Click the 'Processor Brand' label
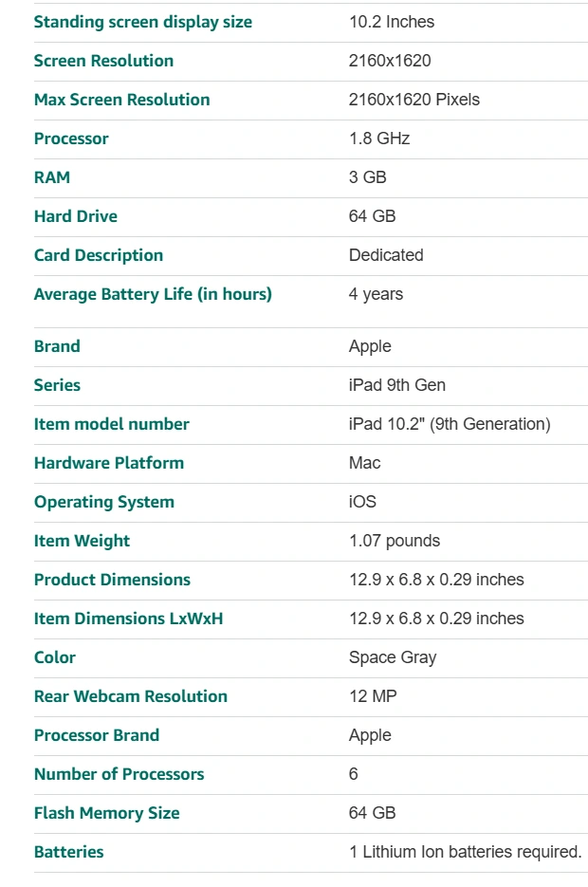The width and height of the screenshot is (588, 887). (97, 735)
